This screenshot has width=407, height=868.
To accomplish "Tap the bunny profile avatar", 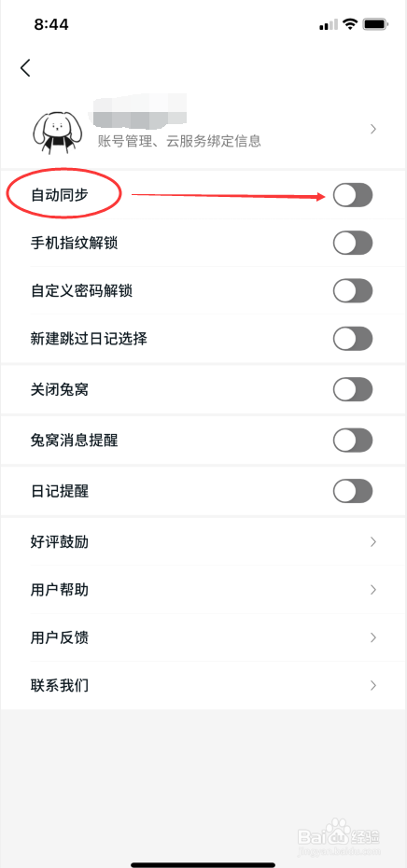I will pos(58,129).
